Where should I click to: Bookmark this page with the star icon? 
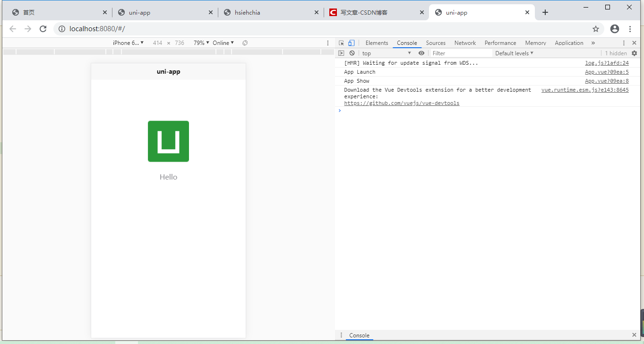[596, 29]
